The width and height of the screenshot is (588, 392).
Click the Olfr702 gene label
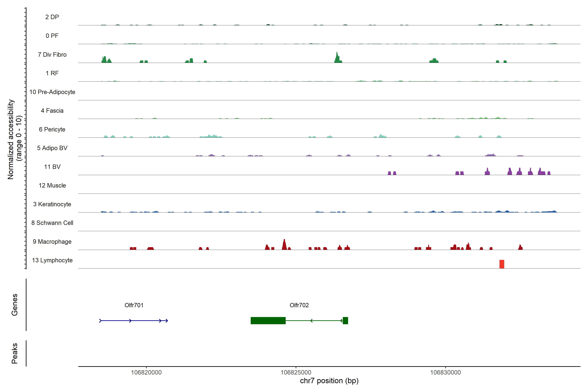(299, 305)
